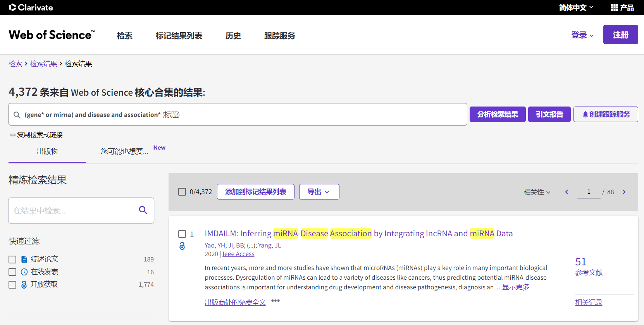Tick the checkbox for result 1
Screen dimensions: 644x325
[182, 234]
